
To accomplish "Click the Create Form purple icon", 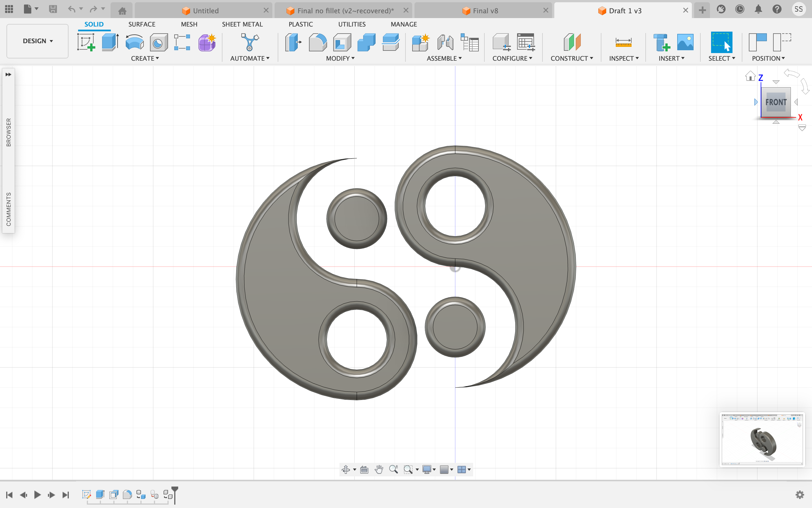I will (207, 42).
